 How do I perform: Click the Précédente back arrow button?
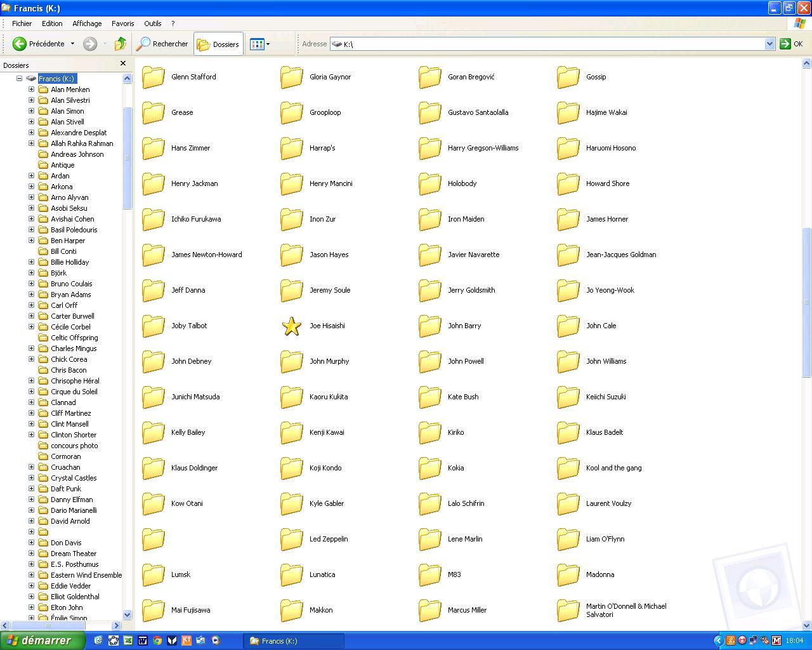[39, 44]
